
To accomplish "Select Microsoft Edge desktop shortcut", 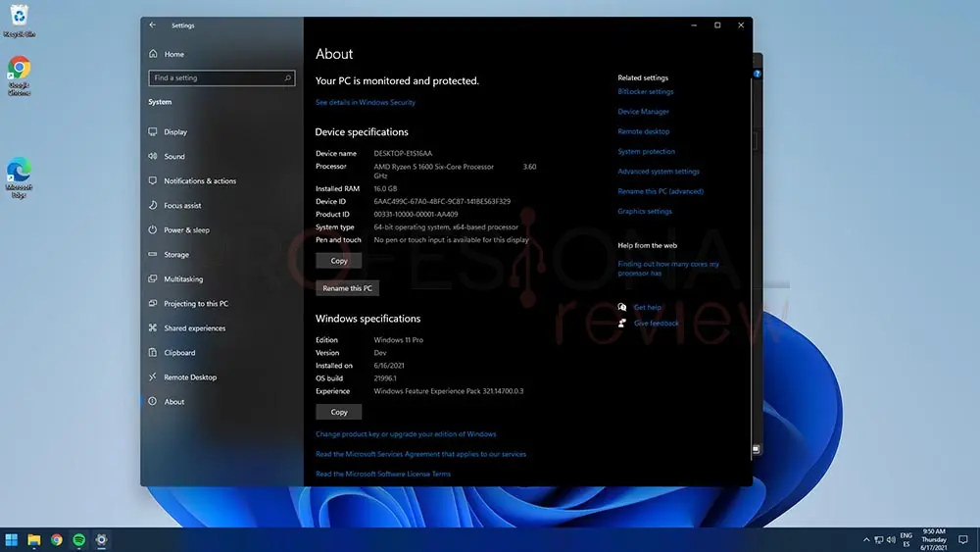I will [20, 178].
